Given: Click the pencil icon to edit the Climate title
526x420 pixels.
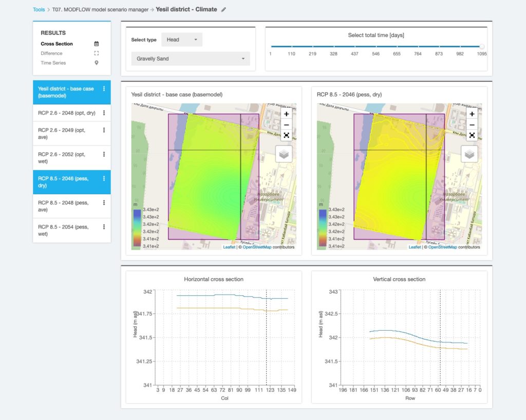Looking at the screenshot, I should coord(223,9).
